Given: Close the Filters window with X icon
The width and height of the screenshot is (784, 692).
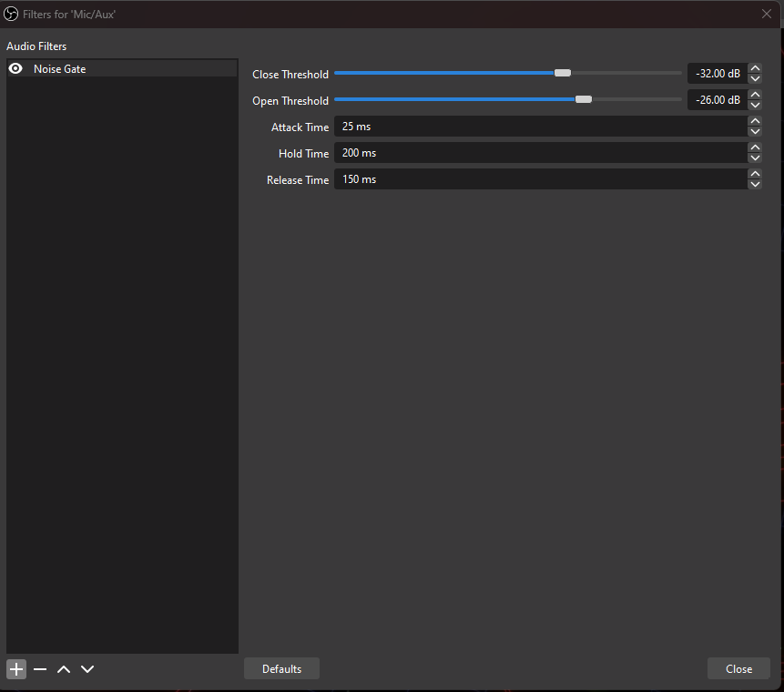Looking at the screenshot, I should pos(767,14).
